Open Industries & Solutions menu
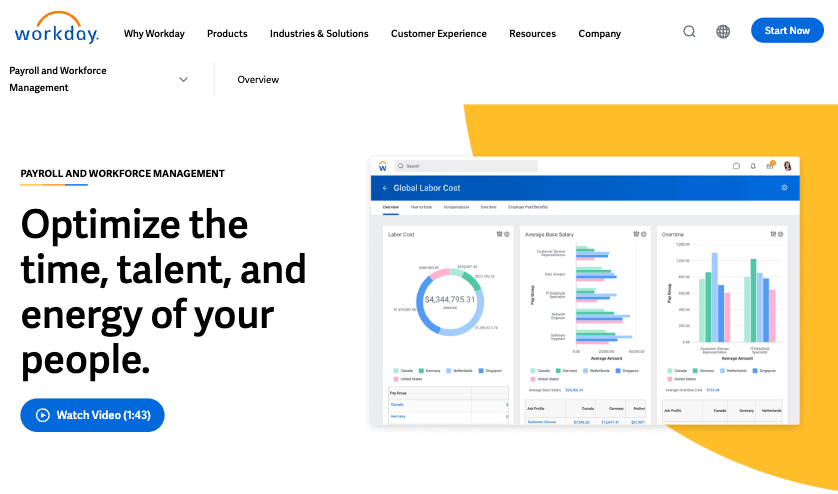Viewport: 838px width, 494px height. coord(319,34)
